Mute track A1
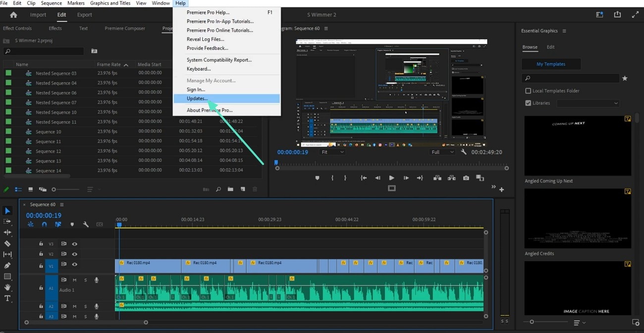The image size is (644, 333). 75,280
